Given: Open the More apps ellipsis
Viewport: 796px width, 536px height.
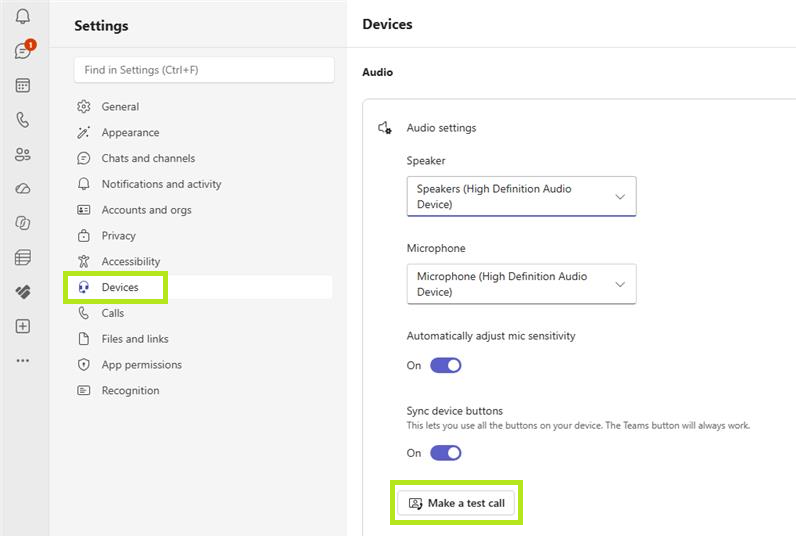Looking at the screenshot, I should click(22, 360).
